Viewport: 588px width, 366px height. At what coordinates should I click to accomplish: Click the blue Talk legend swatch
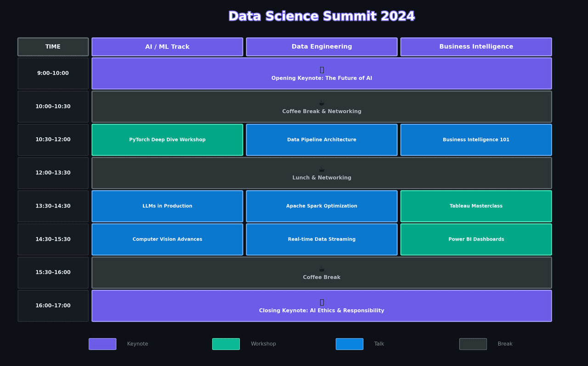(x=349, y=343)
